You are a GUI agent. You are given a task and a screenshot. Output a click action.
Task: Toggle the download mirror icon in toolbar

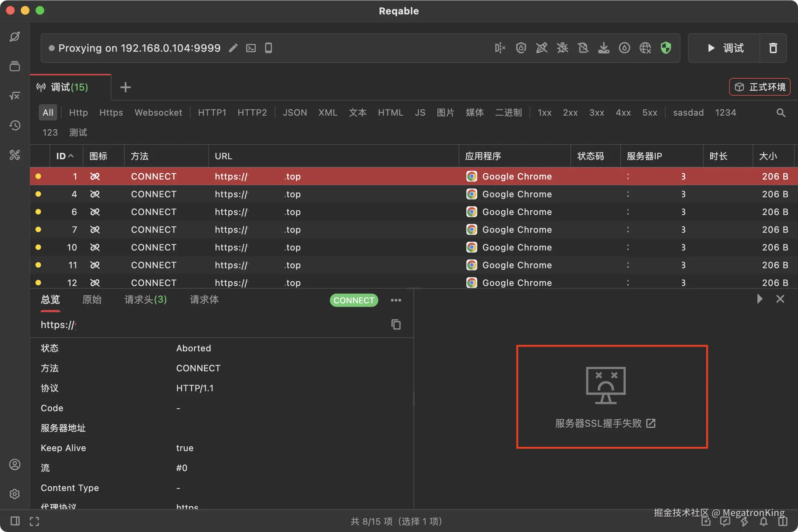pos(604,48)
